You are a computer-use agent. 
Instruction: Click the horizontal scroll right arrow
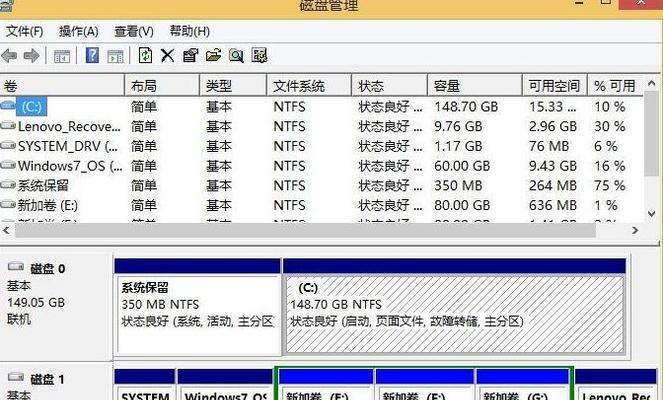[635, 230]
